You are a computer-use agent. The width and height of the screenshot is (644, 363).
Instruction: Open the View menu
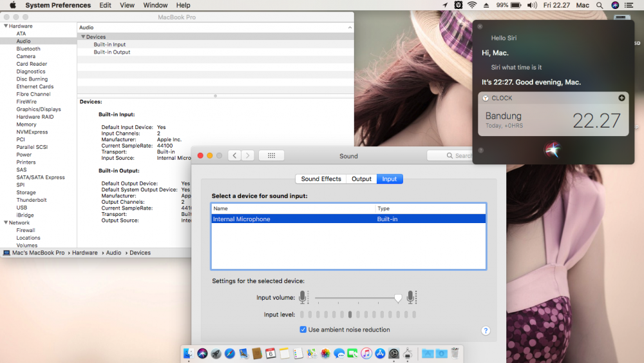(x=127, y=5)
